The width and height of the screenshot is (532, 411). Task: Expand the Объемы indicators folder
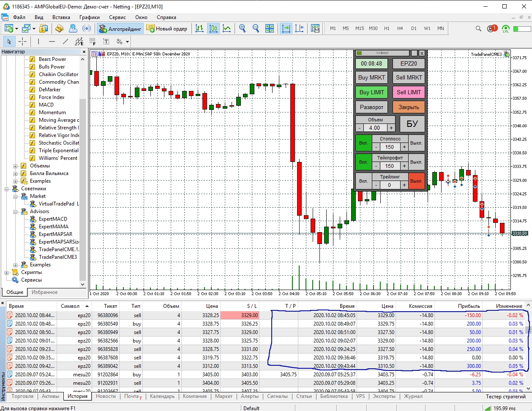[x=16, y=166]
